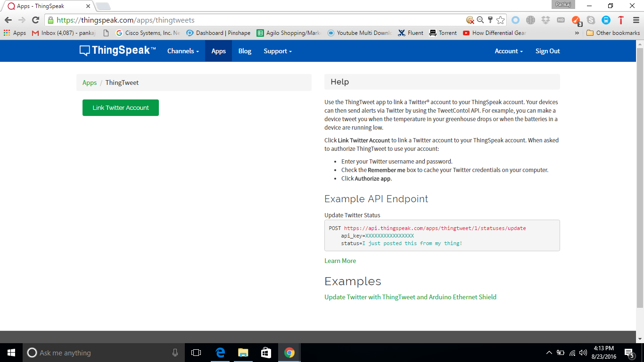Bookmark this page with the star icon
The width and height of the screenshot is (644, 362).
[x=501, y=20]
